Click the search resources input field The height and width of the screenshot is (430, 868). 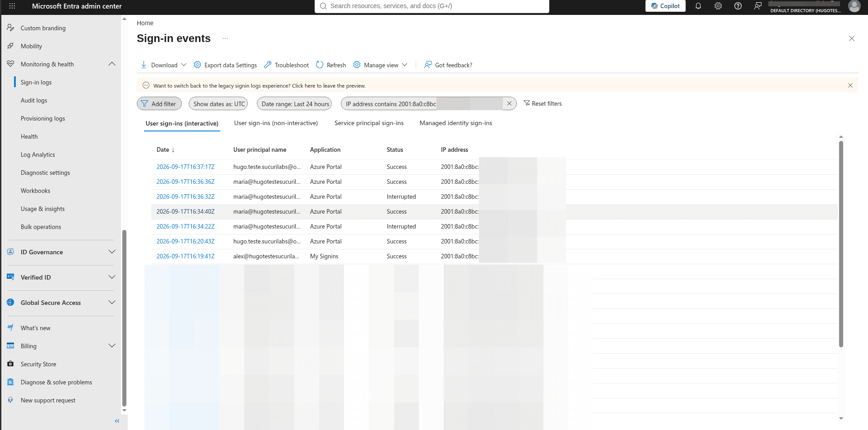[432, 6]
